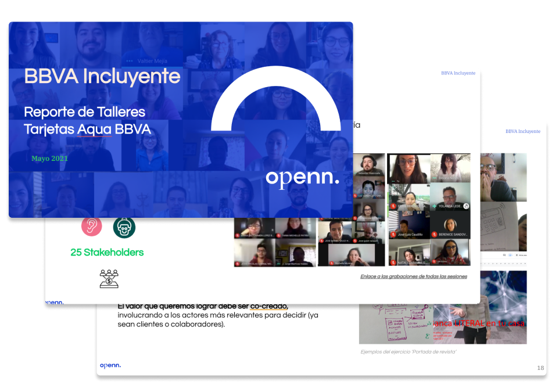Click the page number 18
The height and width of the screenshot is (392, 559).
(540, 368)
